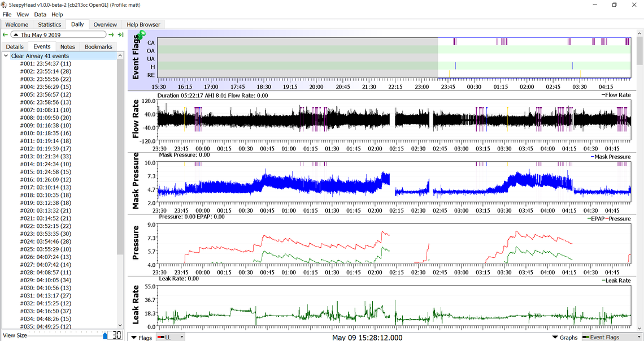The image size is (644, 341).
Task: Open the Help menu
Action: click(57, 14)
